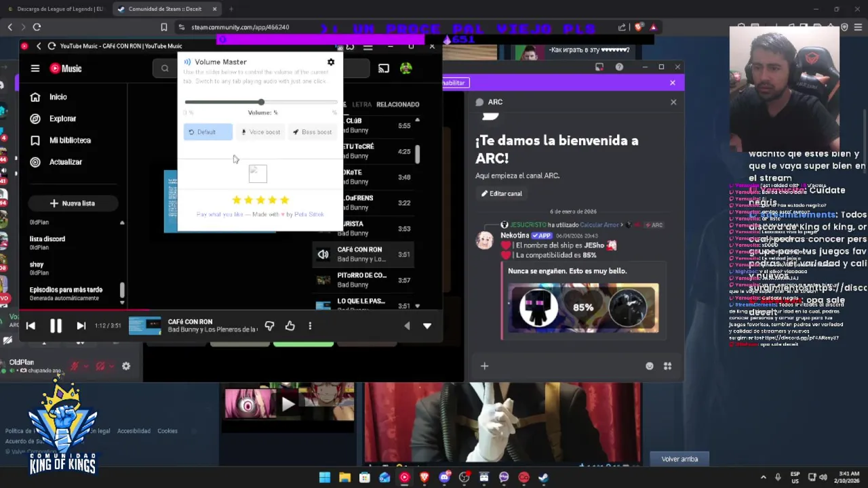Screen dimensions: 868x488
Task: Open the Discord emoji picker
Action: (650, 366)
